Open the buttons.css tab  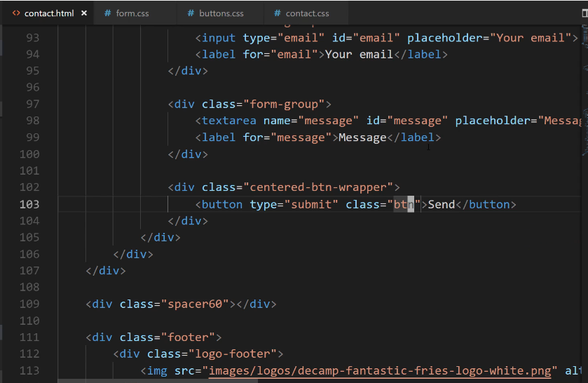click(221, 13)
